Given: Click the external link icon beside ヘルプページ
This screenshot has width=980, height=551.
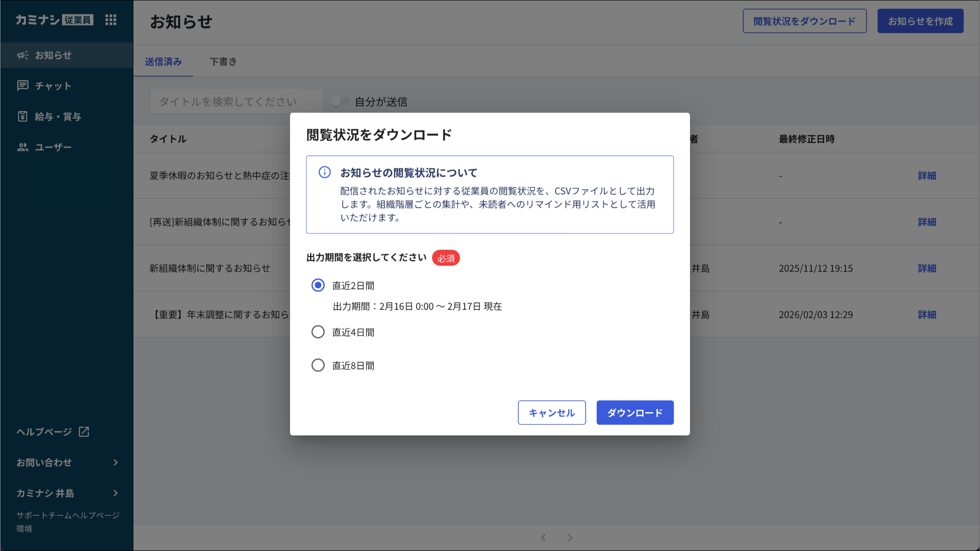Looking at the screenshot, I should [84, 432].
